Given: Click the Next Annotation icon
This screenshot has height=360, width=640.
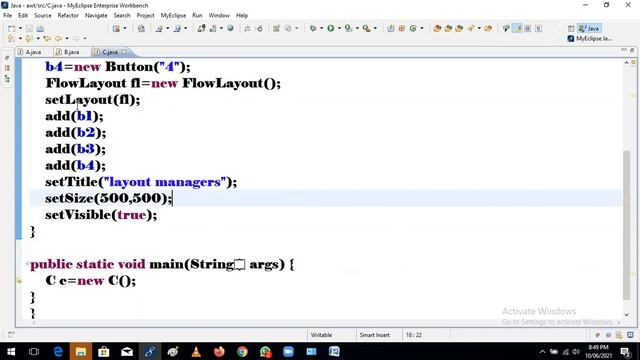Looking at the screenshot, I should coord(11,38).
